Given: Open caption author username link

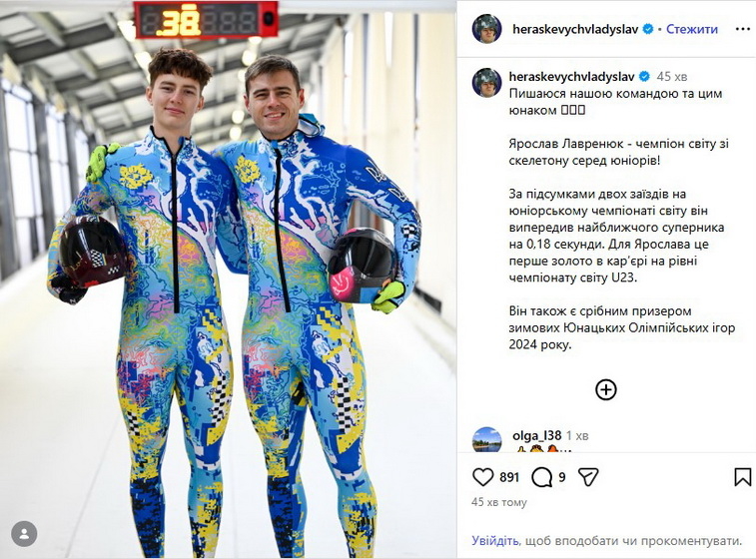Looking at the screenshot, I should click(572, 76).
